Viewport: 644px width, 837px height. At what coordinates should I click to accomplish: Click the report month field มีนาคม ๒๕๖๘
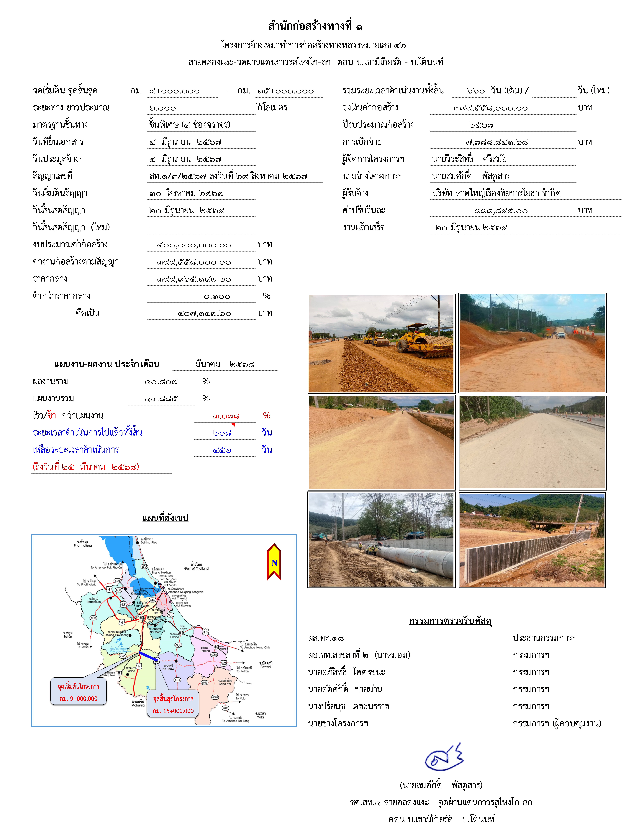[x=225, y=364]
